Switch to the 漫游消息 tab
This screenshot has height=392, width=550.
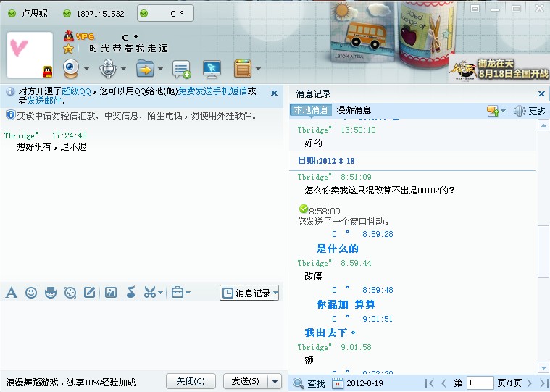coord(354,110)
